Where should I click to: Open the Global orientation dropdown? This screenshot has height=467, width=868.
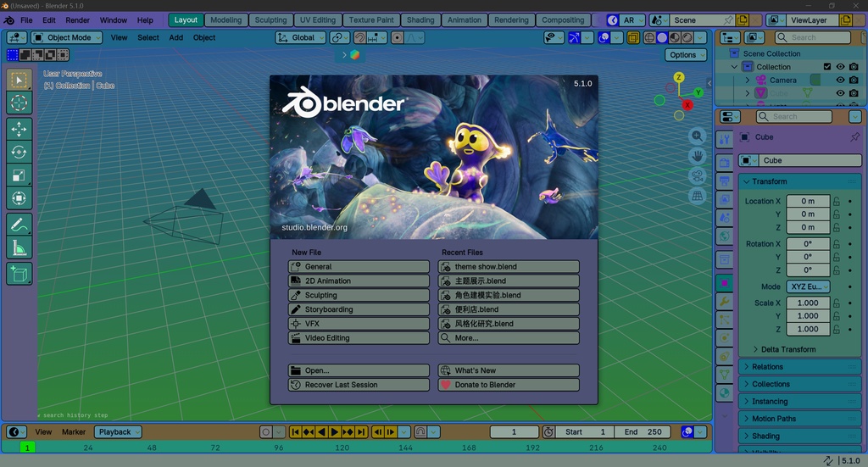[x=301, y=37]
